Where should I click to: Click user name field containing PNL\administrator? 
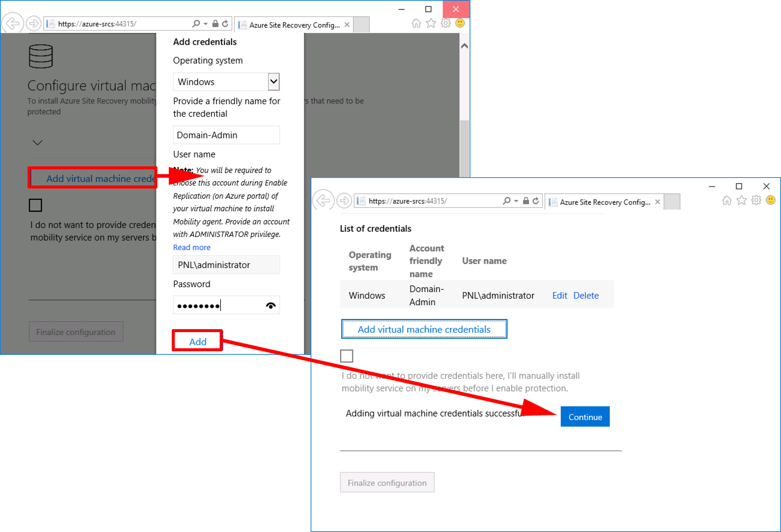click(226, 265)
